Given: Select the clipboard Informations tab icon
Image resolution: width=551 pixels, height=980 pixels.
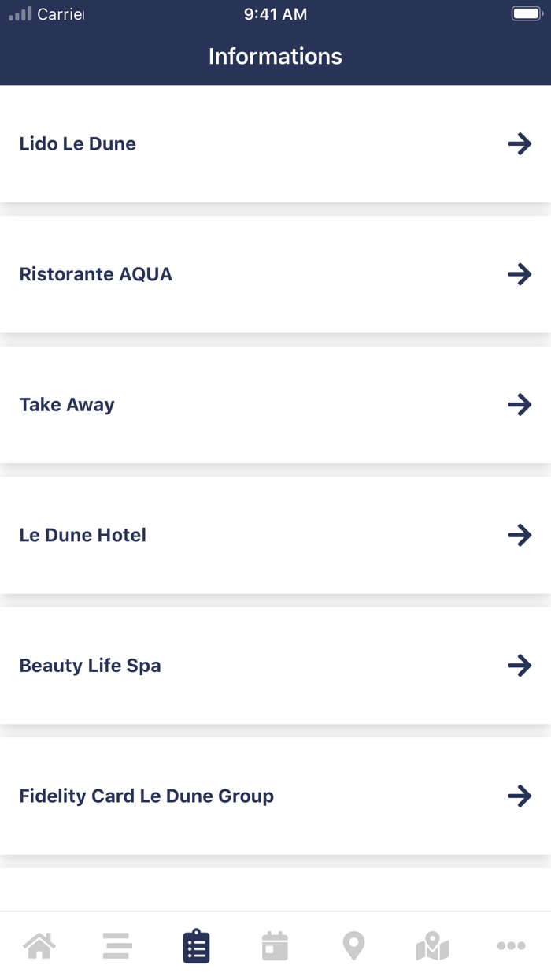Looking at the screenshot, I should [197, 945].
